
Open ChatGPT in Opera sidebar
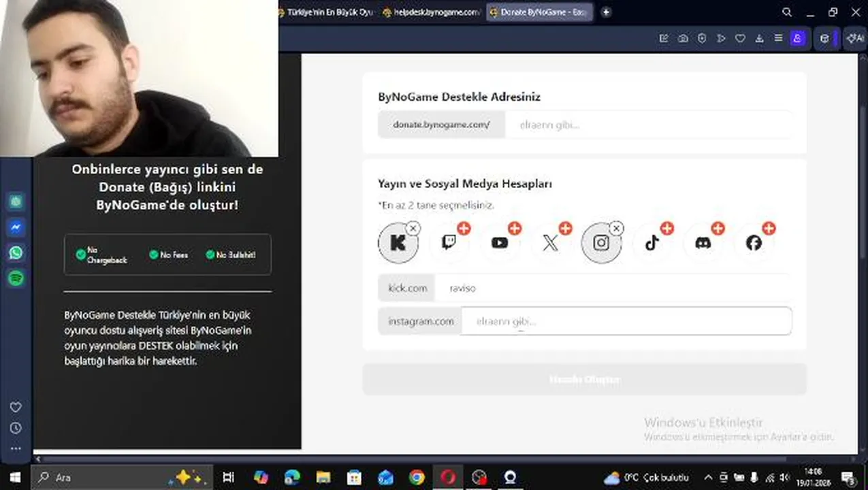(16, 201)
